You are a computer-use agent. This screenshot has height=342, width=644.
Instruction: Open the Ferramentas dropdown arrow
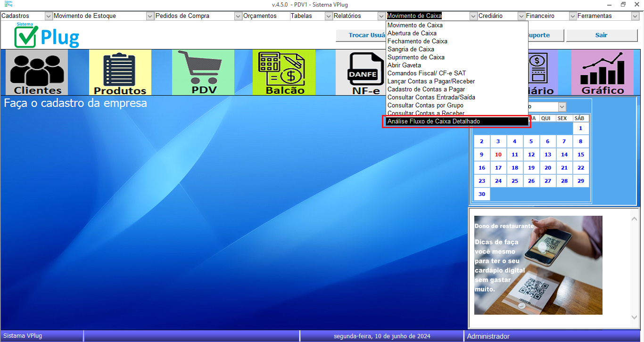pyautogui.click(x=635, y=16)
